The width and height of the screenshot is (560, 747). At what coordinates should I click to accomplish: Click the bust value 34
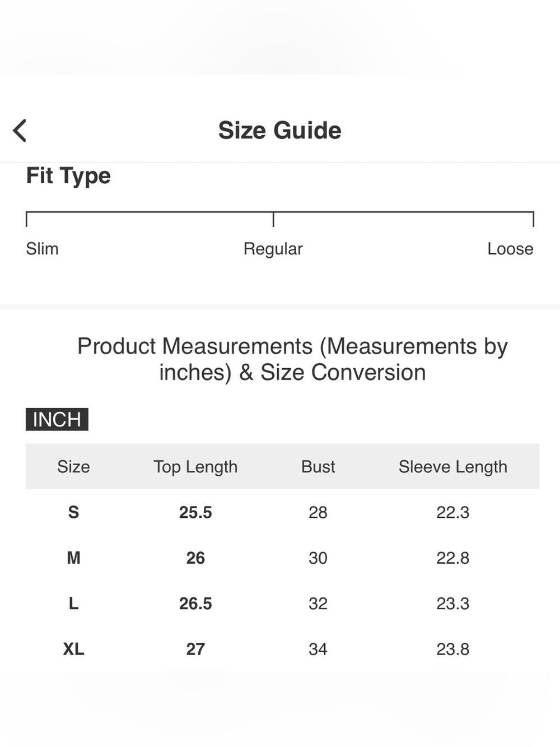coord(318,649)
